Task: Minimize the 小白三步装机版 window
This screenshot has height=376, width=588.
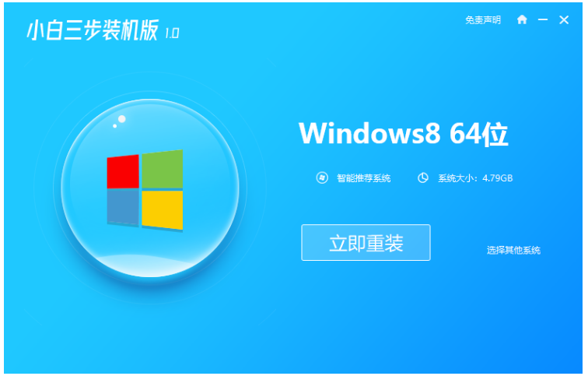Action: pyautogui.click(x=543, y=19)
